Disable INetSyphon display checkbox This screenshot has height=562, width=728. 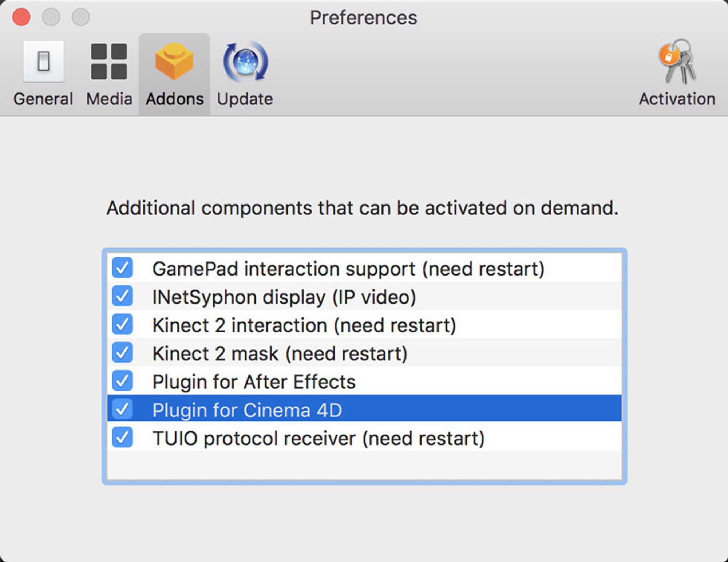click(122, 296)
